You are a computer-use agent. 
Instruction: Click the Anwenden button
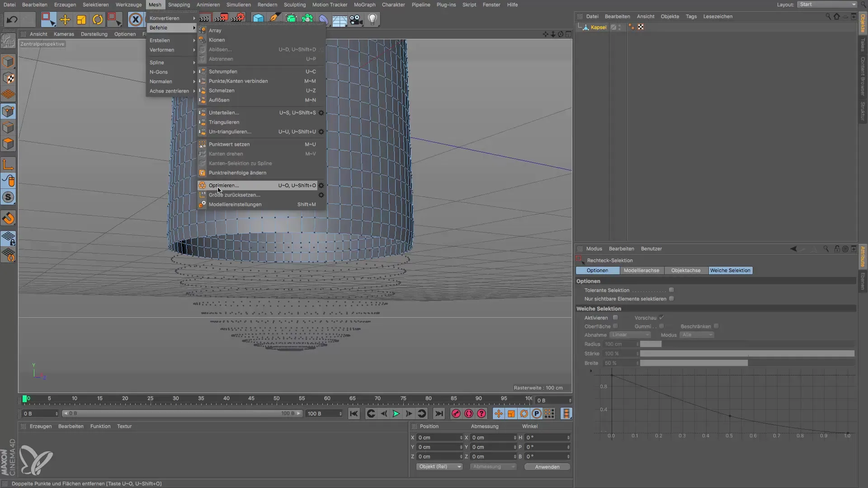click(x=547, y=467)
